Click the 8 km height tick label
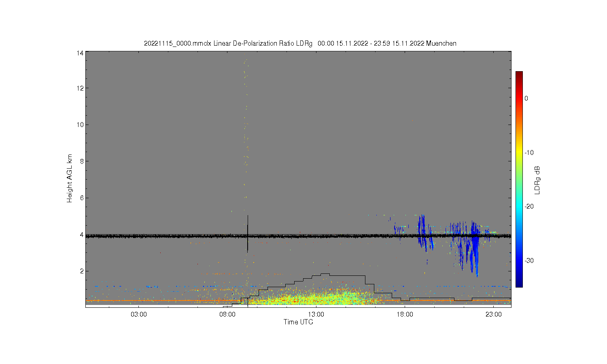607x364 pixels. (x=82, y=161)
